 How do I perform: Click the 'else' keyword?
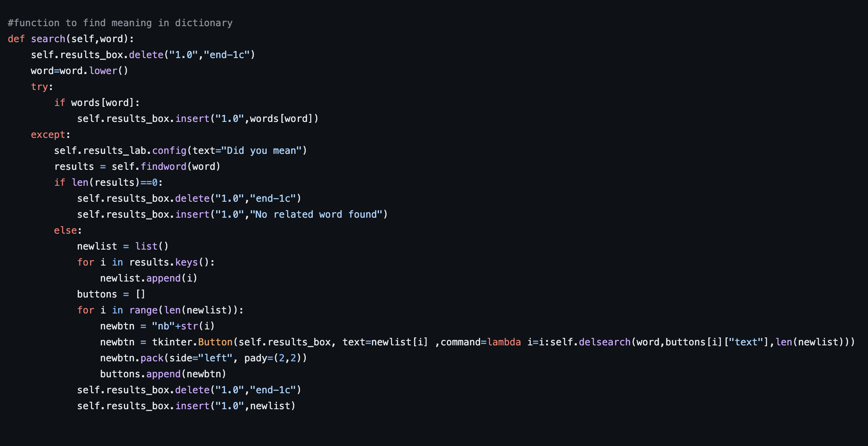65,231
